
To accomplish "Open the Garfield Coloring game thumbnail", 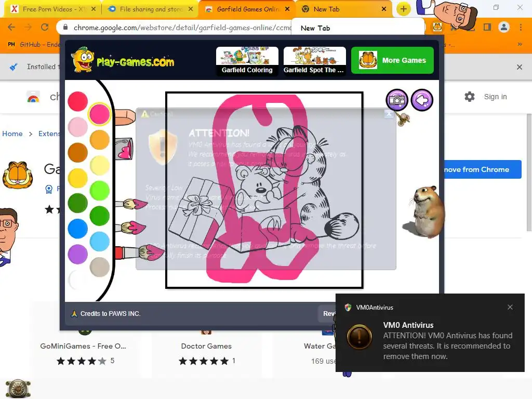I will click(247, 60).
